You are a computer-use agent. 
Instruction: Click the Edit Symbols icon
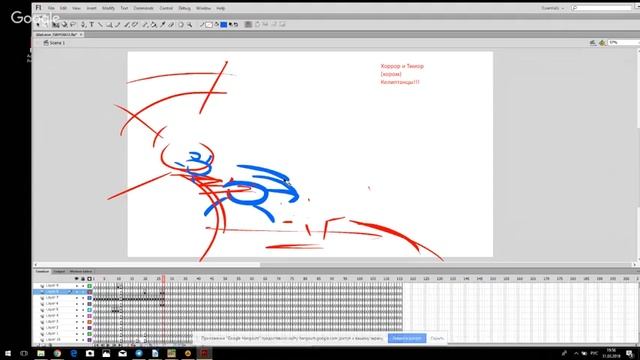(602, 42)
